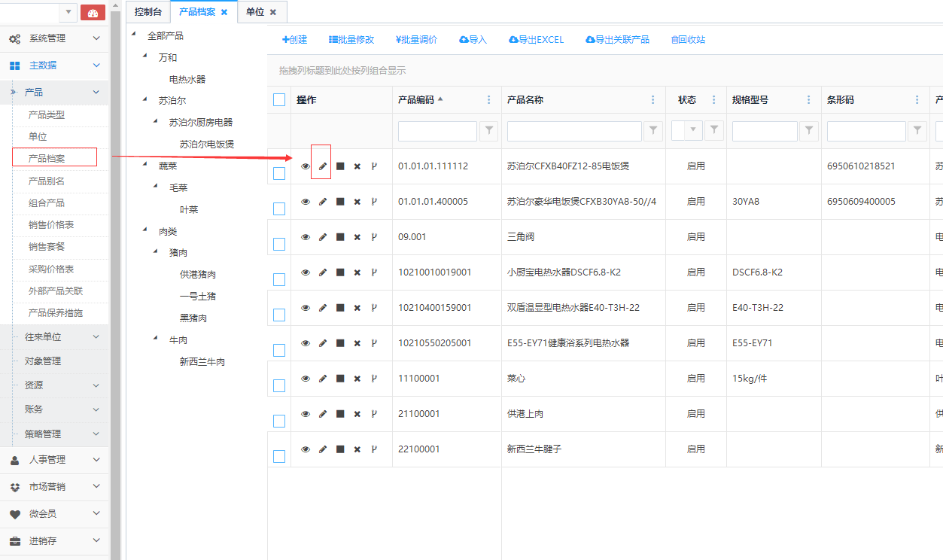Click 导出EXCEL in the toolbar

[x=536, y=40]
